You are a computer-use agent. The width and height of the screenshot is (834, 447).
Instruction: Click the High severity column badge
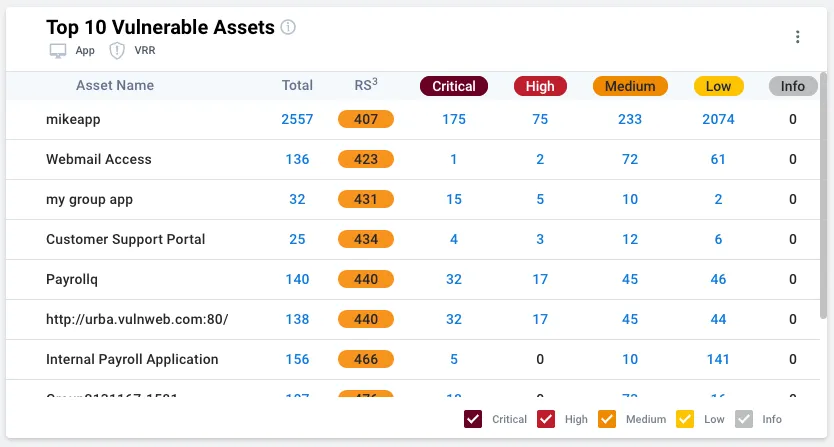click(540, 86)
